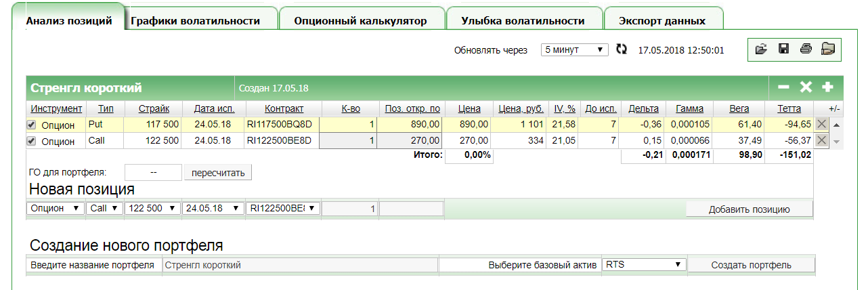Delete the Put 117 500 position row
Image resolution: width=868 pixels, height=290 pixels.
click(x=821, y=123)
